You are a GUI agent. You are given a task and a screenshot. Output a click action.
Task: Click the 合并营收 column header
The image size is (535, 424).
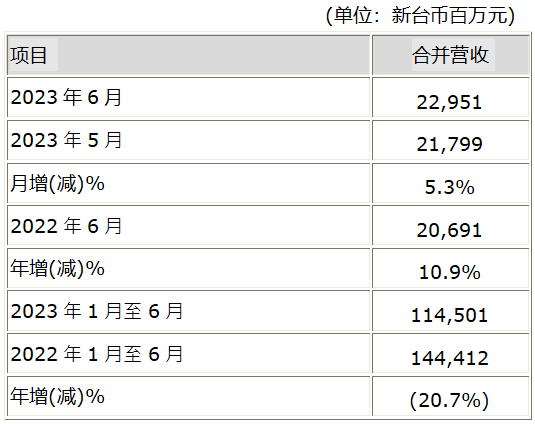click(x=450, y=55)
